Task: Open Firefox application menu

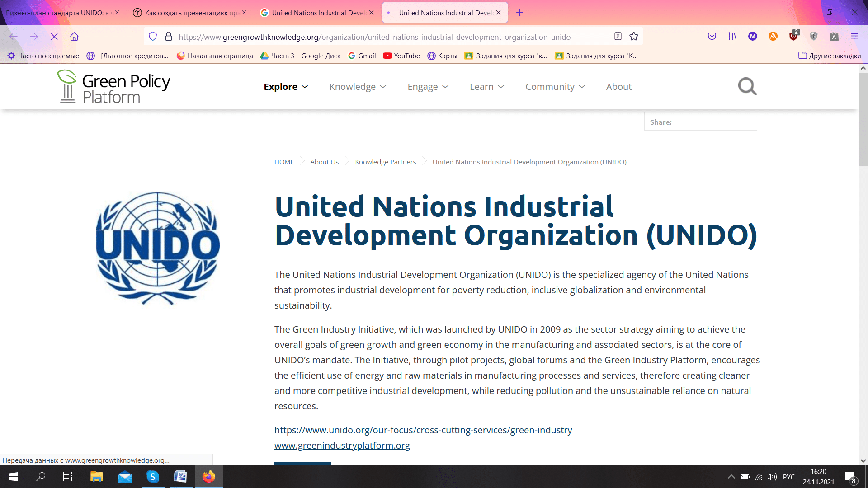Action: point(854,37)
